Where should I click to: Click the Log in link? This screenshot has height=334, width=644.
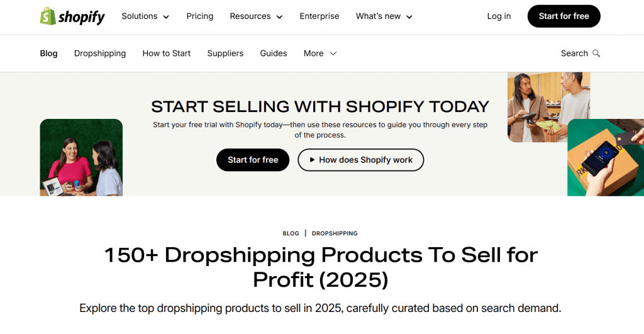pos(499,16)
